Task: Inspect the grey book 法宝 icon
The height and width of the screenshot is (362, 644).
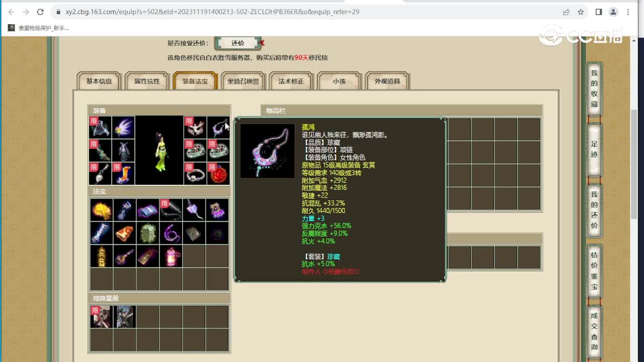Action: [x=194, y=233]
